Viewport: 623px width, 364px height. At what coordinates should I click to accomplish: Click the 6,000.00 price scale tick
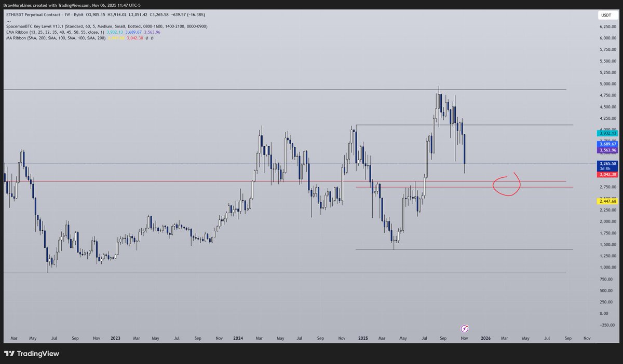point(607,38)
